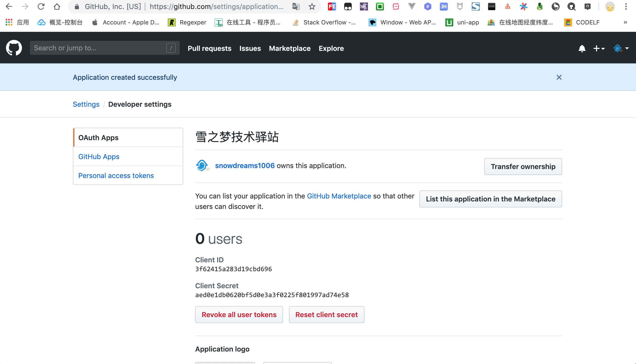Click the Reset client secret button
Image resolution: width=636 pixels, height=364 pixels.
point(326,314)
